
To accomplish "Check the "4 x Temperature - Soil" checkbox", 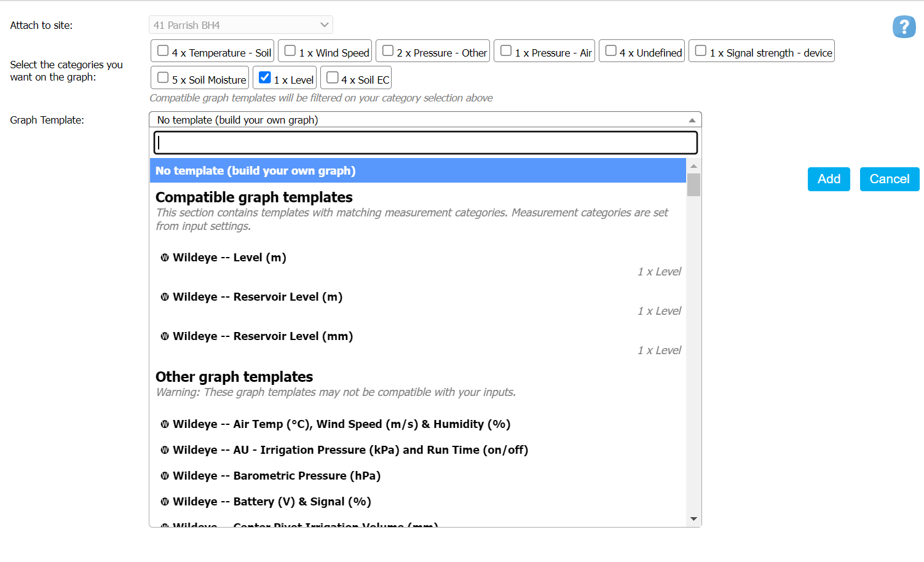I will [162, 50].
